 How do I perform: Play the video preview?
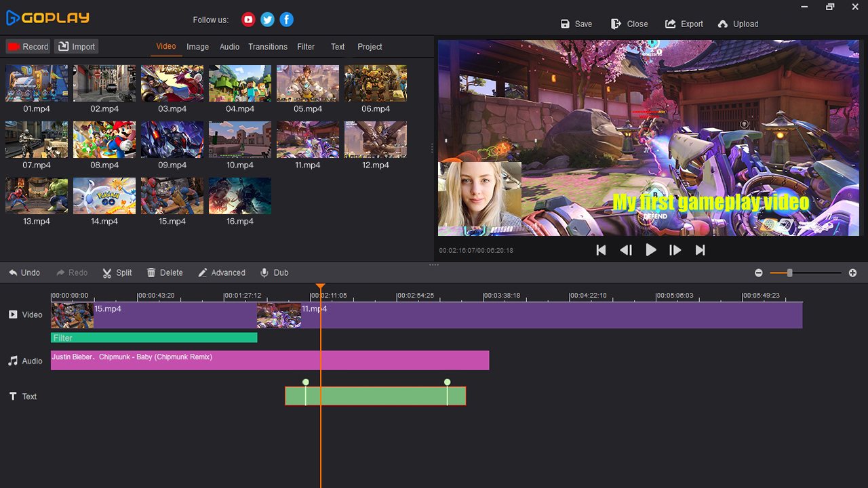click(x=650, y=249)
